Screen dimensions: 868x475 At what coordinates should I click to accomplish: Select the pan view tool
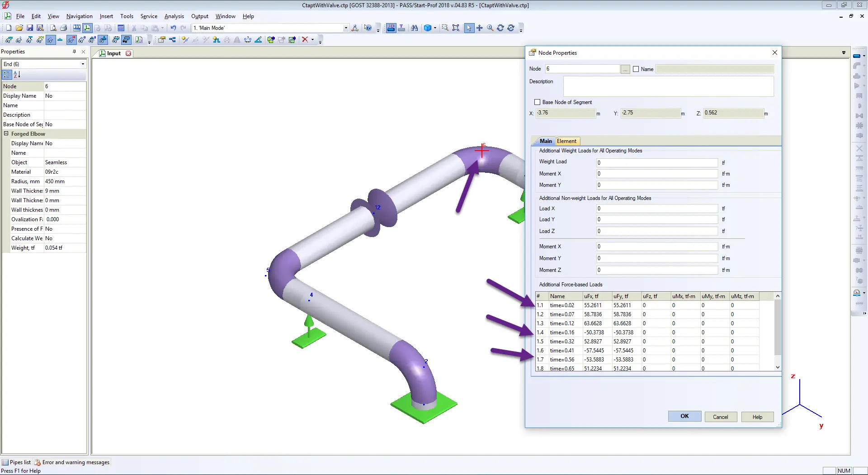(x=479, y=28)
